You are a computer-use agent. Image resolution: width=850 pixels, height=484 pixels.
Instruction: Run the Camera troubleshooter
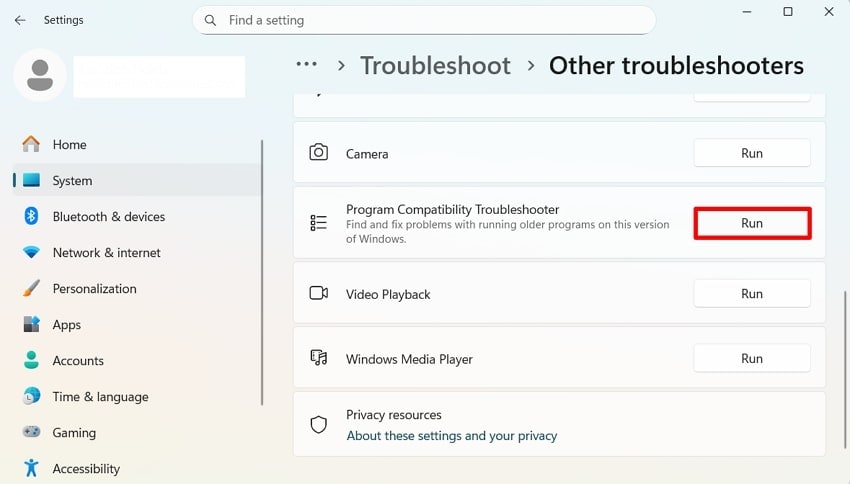(x=752, y=153)
